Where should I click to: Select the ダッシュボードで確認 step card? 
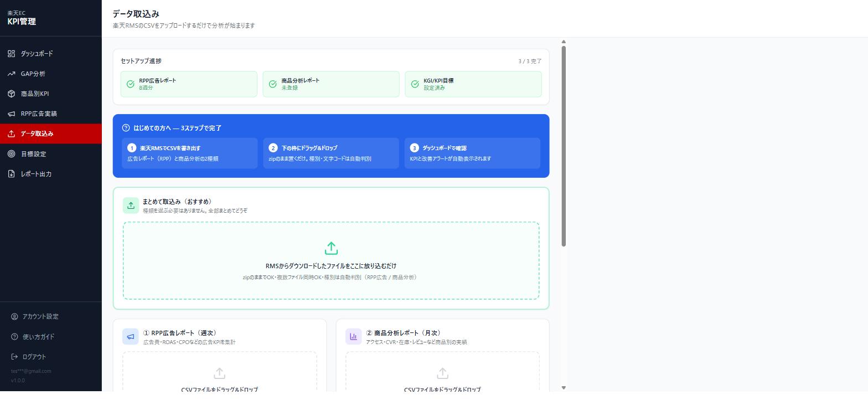tap(472, 153)
